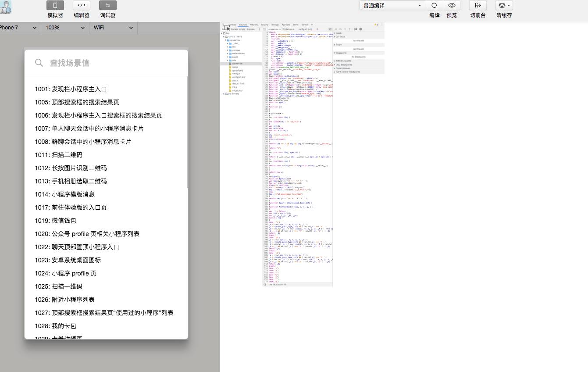Click the clear cache layers icon
Screen dimensions: 588x372
[503, 6]
